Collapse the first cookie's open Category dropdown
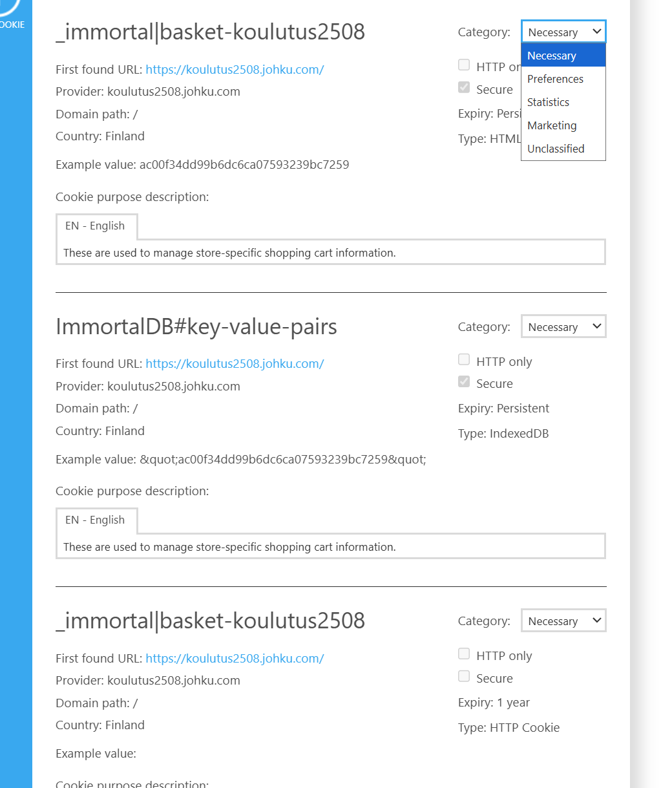The height and width of the screenshot is (788, 672). click(563, 32)
